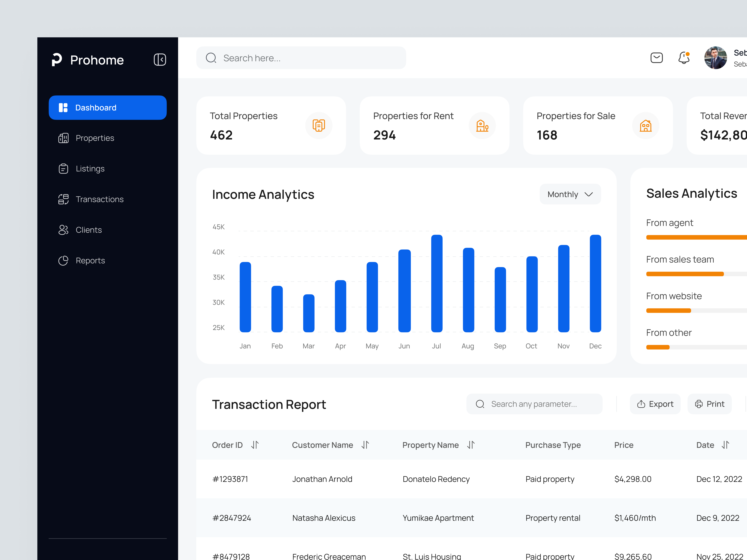Image resolution: width=747 pixels, height=560 pixels.
Task: Print the Transaction Report
Action: [709, 404]
